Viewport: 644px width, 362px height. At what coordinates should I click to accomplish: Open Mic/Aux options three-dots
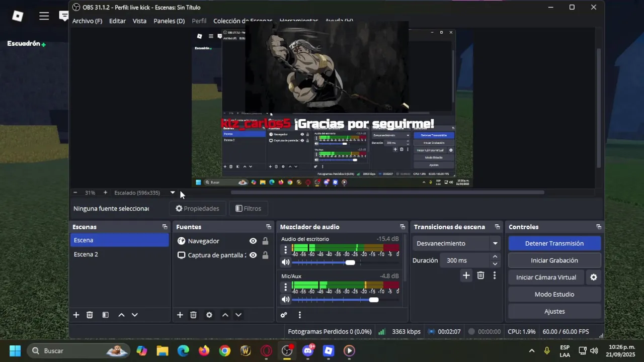(x=286, y=287)
